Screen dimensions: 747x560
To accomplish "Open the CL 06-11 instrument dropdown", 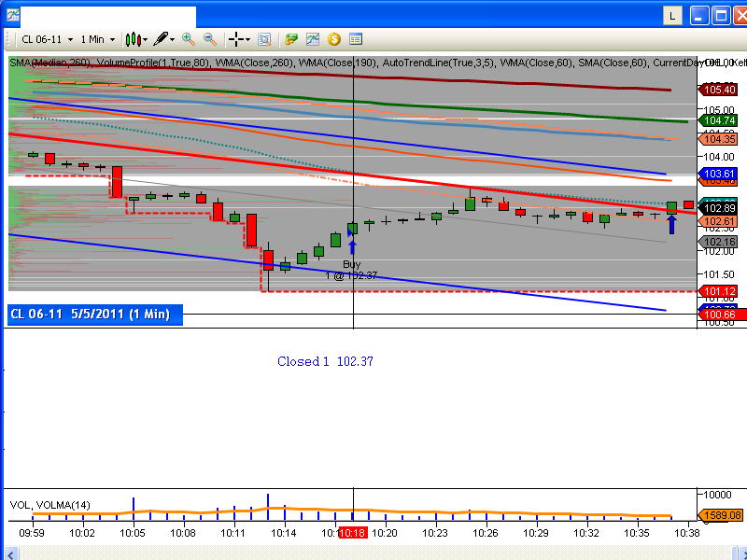I will tap(48, 39).
